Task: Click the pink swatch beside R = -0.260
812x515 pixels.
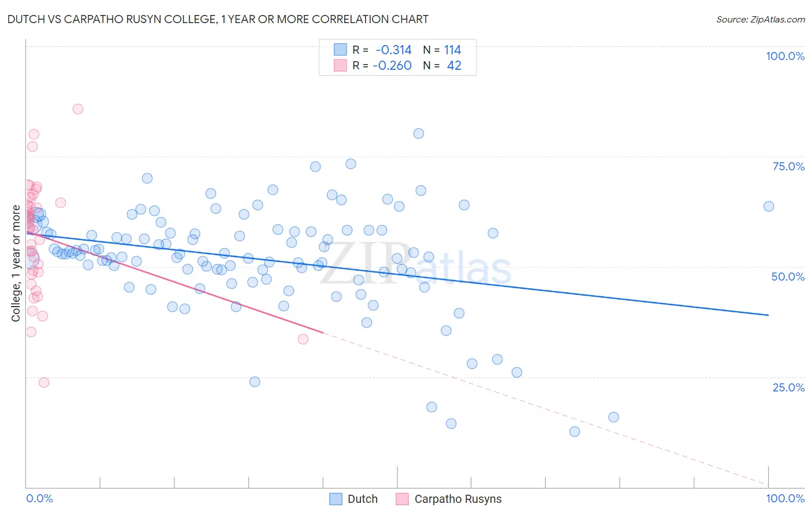Action: (340, 65)
